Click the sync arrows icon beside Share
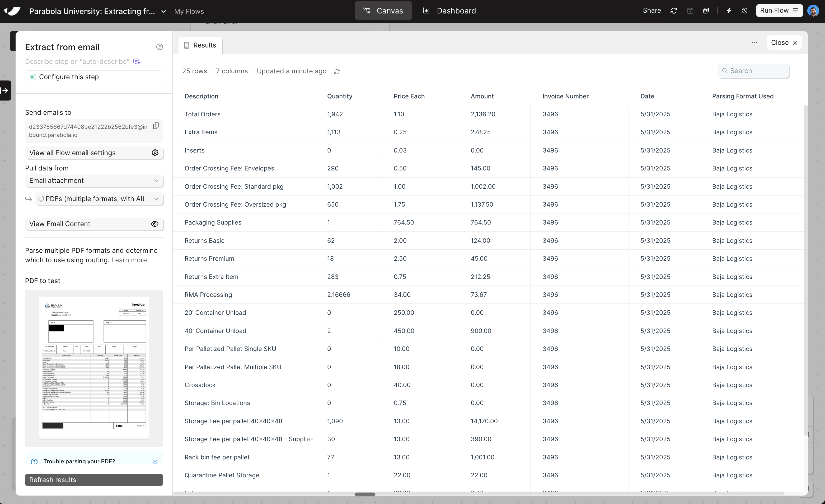 click(674, 11)
